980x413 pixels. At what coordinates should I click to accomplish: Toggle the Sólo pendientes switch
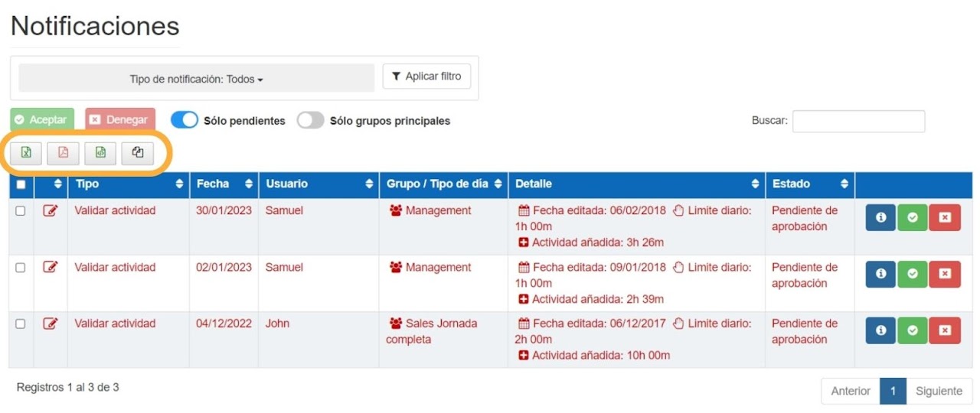[185, 121]
